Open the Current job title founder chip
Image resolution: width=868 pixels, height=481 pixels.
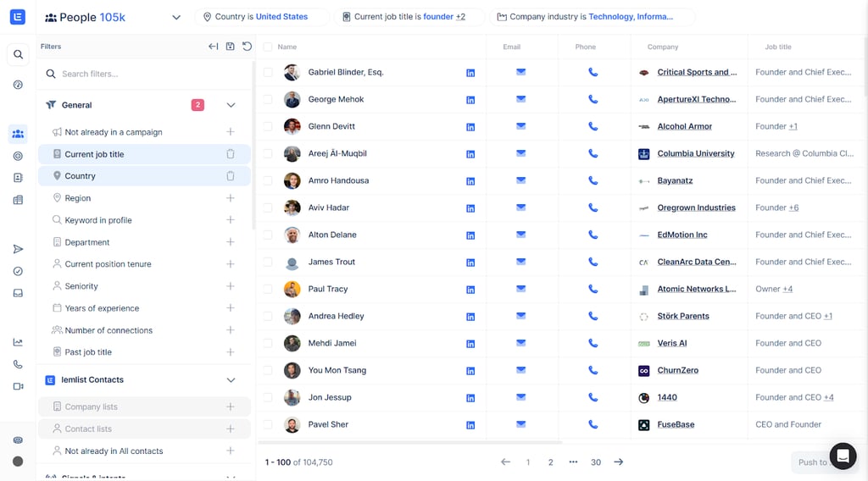click(409, 17)
